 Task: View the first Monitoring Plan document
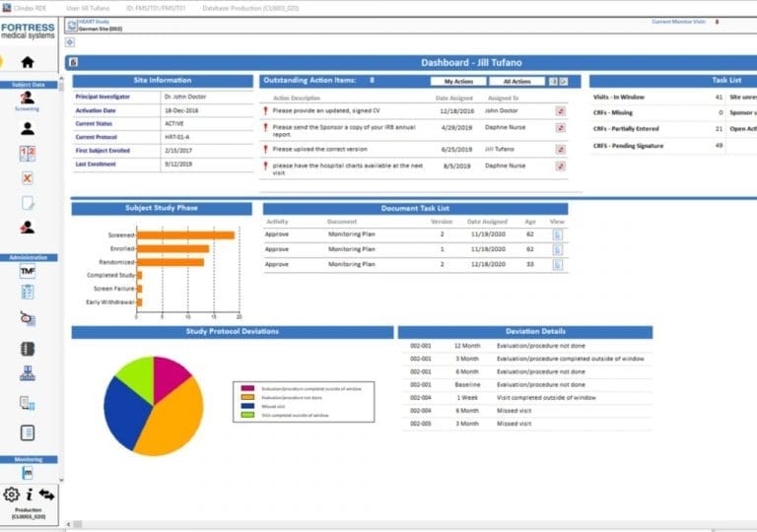point(557,235)
